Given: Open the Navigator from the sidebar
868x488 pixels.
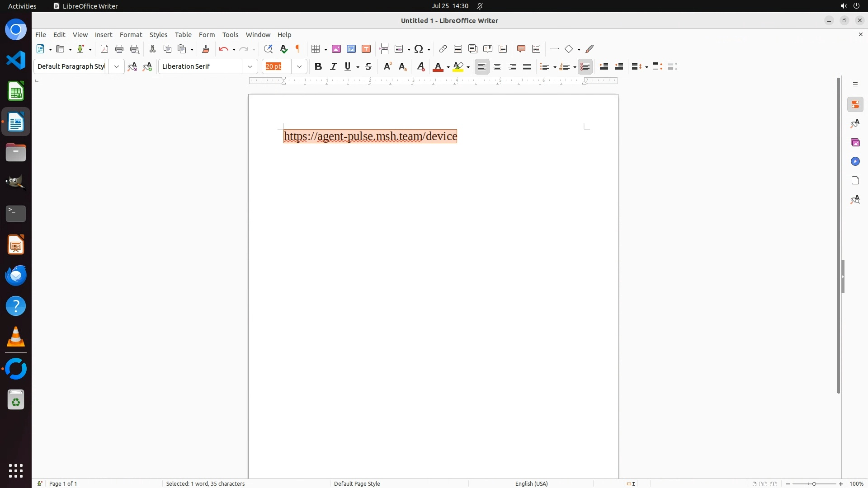Looking at the screenshot, I should [x=855, y=162].
